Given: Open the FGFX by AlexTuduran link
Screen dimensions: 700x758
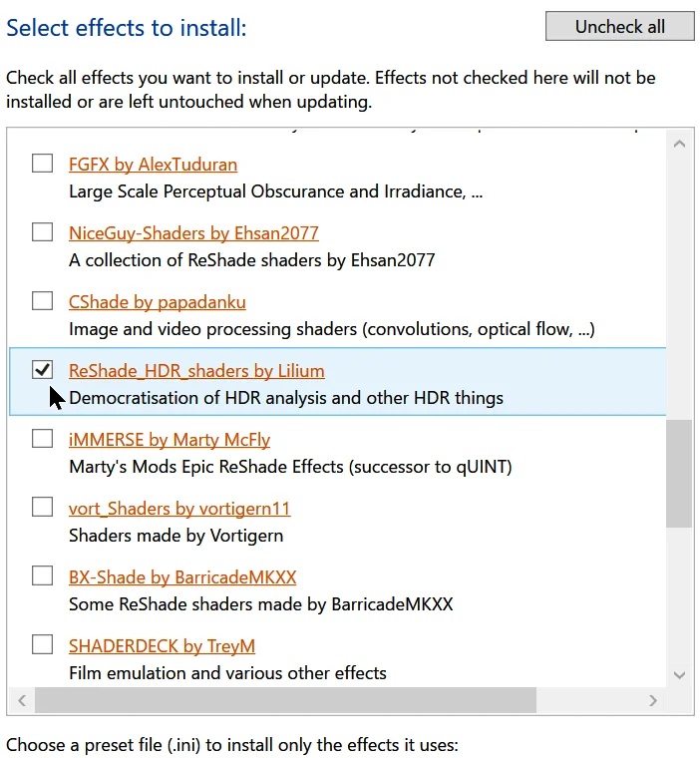Looking at the screenshot, I should 153,165.
